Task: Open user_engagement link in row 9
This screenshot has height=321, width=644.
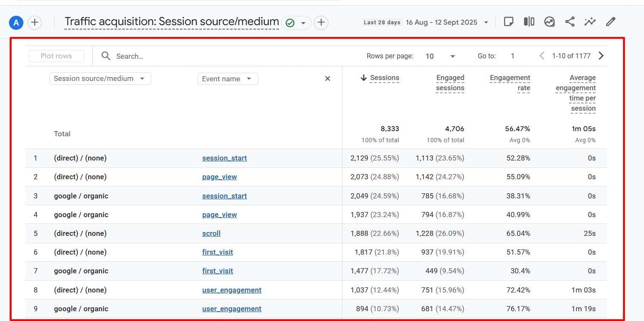Action: click(232, 309)
